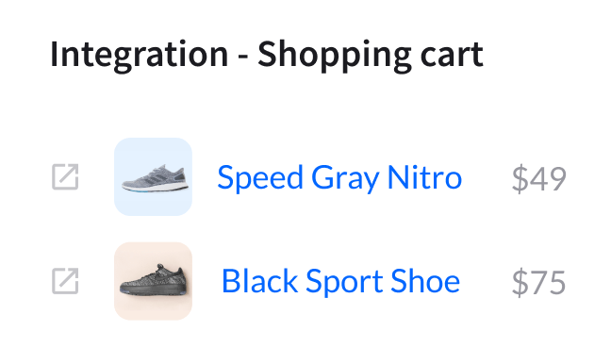Viewport: 611px width, 364px height.
Task: Follow the blue link priced at $49
Action: 339,177
